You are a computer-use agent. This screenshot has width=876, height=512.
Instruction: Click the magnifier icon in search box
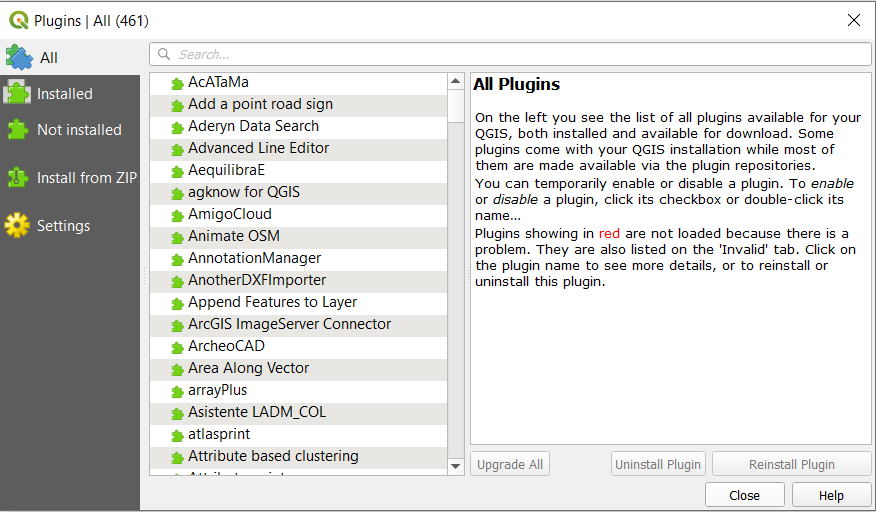pos(166,54)
